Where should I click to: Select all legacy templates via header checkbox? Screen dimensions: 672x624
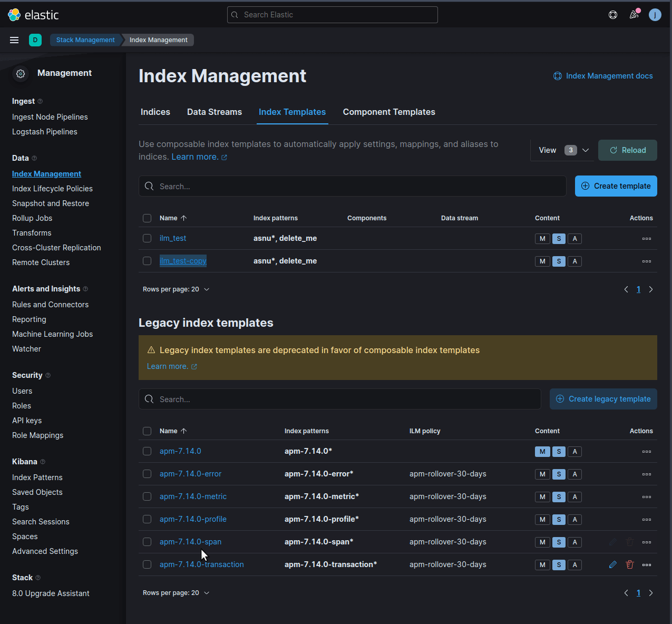point(147,431)
